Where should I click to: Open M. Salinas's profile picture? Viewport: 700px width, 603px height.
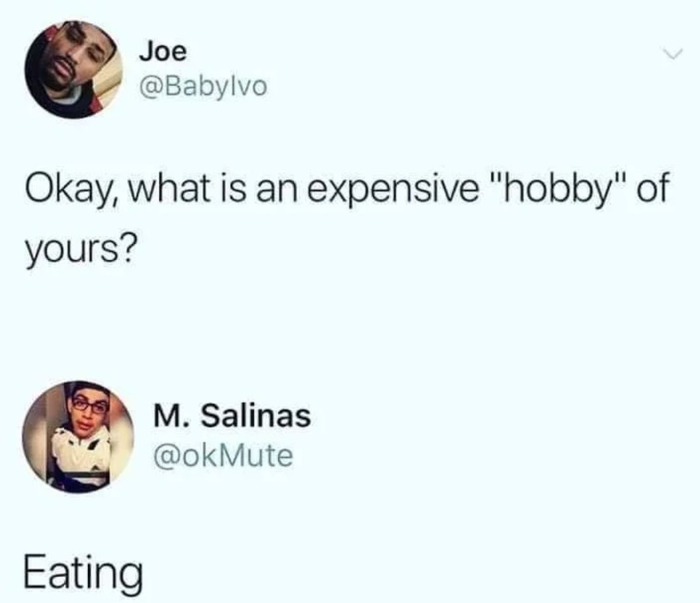click(x=78, y=436)
